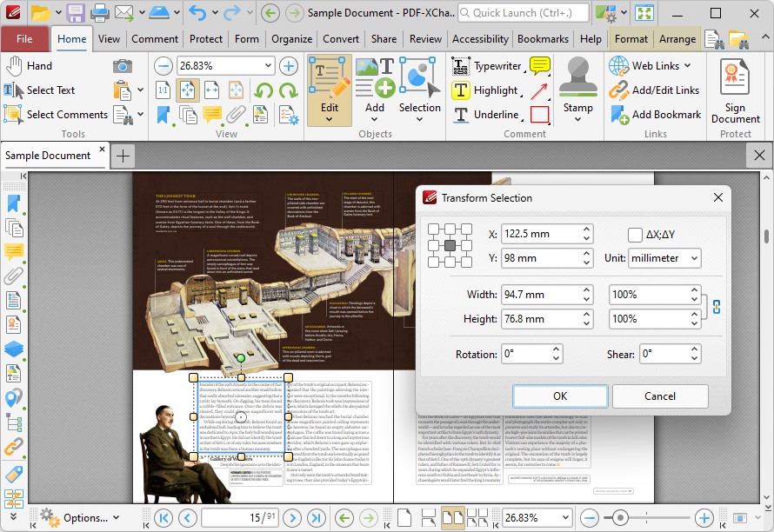Click the zoom out minus icon in ribbon
The height and width of the screenshot is (532, 774).
(x=163, y=66)
